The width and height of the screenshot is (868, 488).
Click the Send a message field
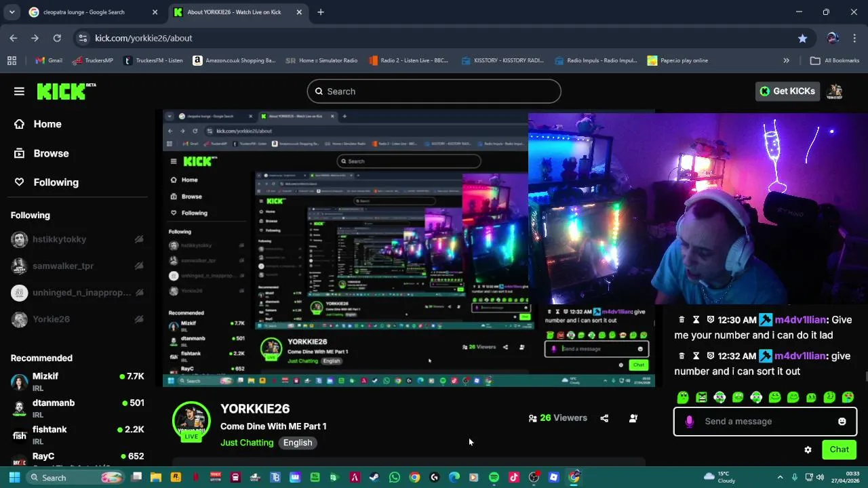point(765,422)
